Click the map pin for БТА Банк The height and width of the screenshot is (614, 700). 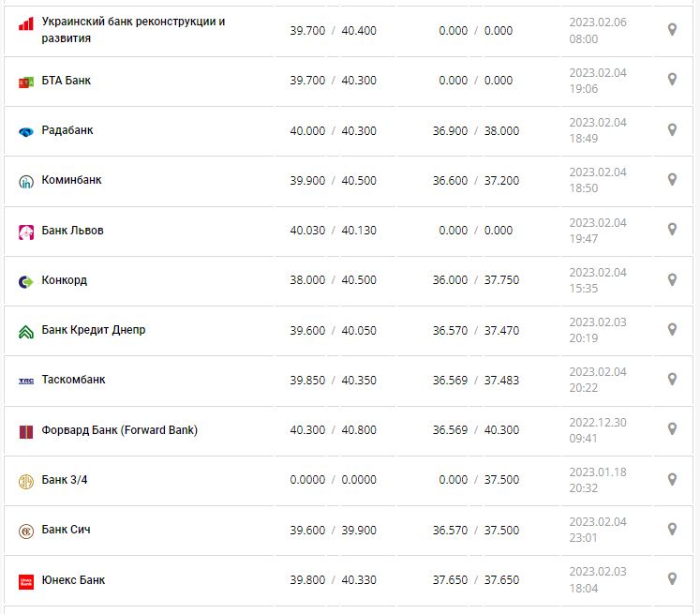tap(672, 80)
